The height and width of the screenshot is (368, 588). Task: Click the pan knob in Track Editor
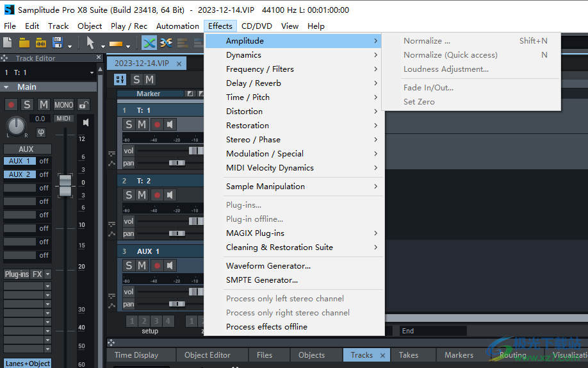16,126
